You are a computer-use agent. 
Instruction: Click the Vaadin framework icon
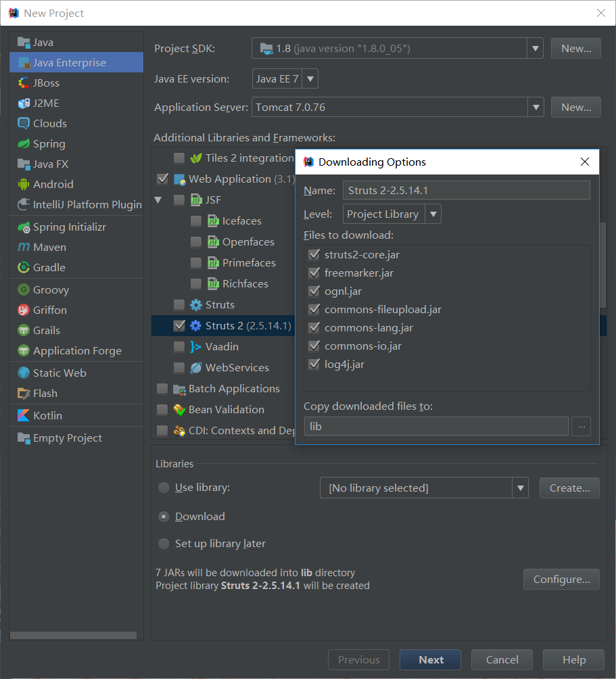[195, 347]
